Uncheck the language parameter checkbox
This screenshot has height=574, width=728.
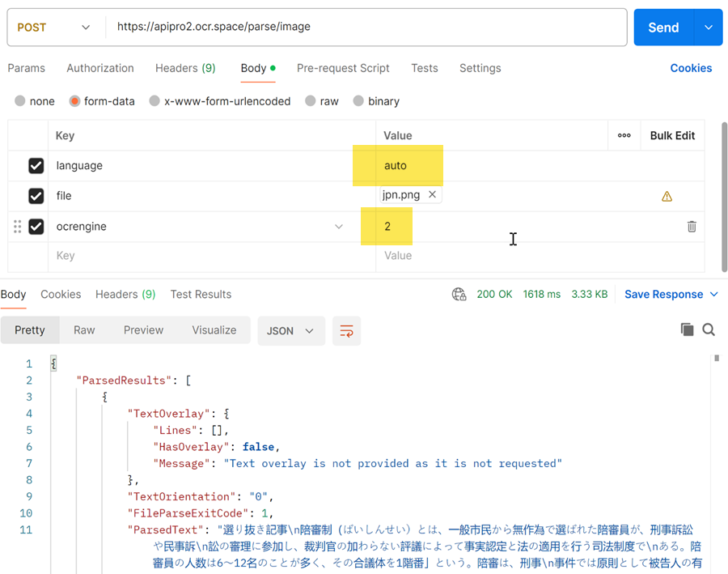point(36,166)
